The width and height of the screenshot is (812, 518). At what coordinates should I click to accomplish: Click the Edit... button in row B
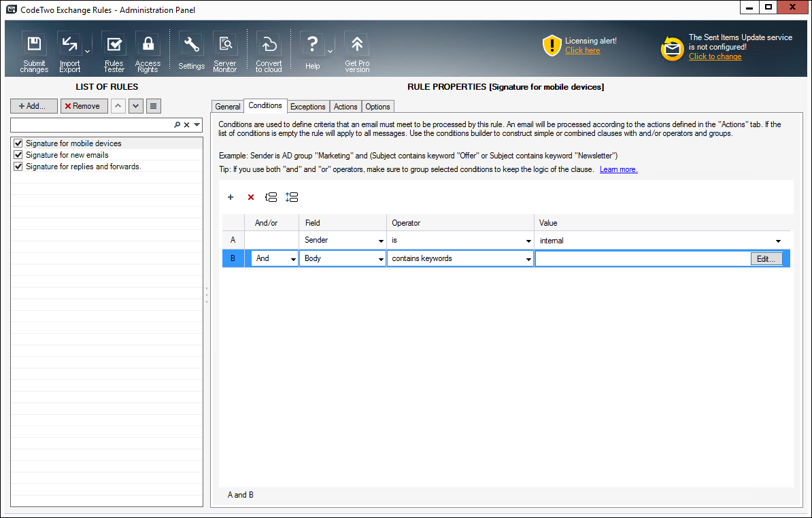pyautogui.click(x=766, y=259)
